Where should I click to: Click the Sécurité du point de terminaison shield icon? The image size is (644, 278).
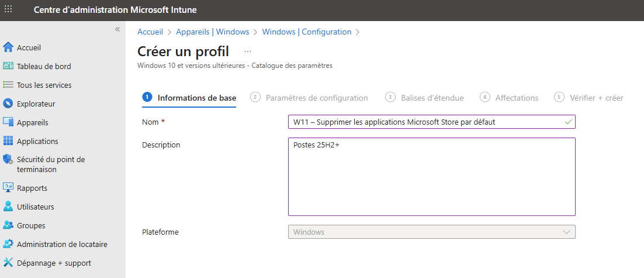(8, 160)
